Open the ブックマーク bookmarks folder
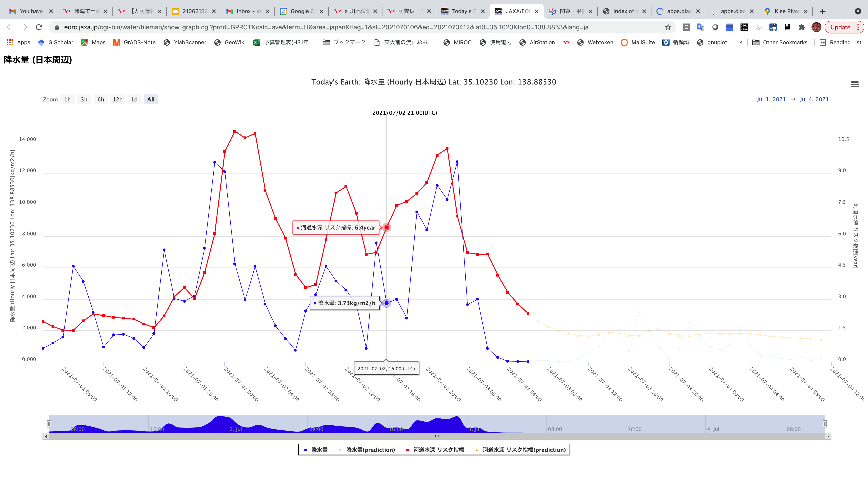 coord(344,42)
